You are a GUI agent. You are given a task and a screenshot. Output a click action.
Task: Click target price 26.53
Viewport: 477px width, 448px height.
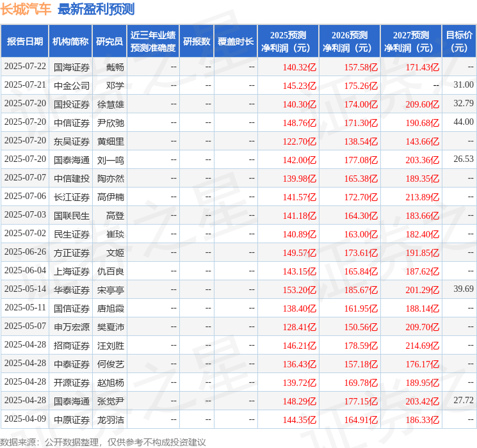click(464, 159)
